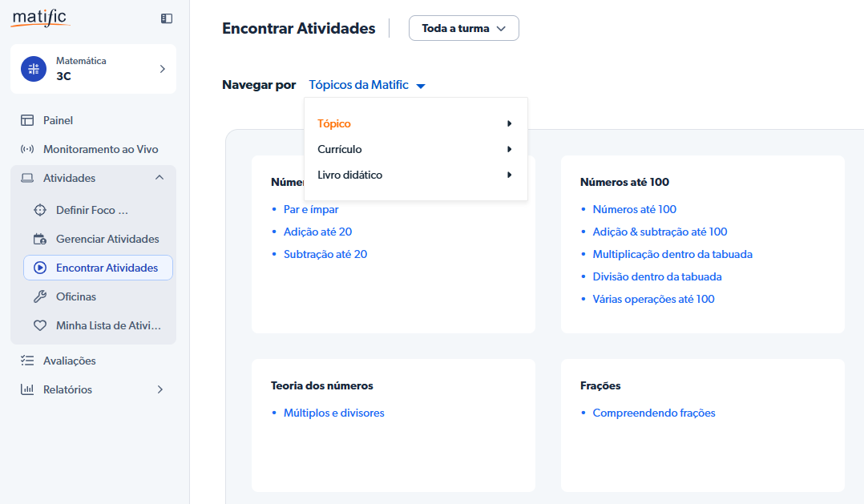This screenshot has width=864, height=504.
Task: Click the Oficinas wrench icon
Action: (40, 296)
